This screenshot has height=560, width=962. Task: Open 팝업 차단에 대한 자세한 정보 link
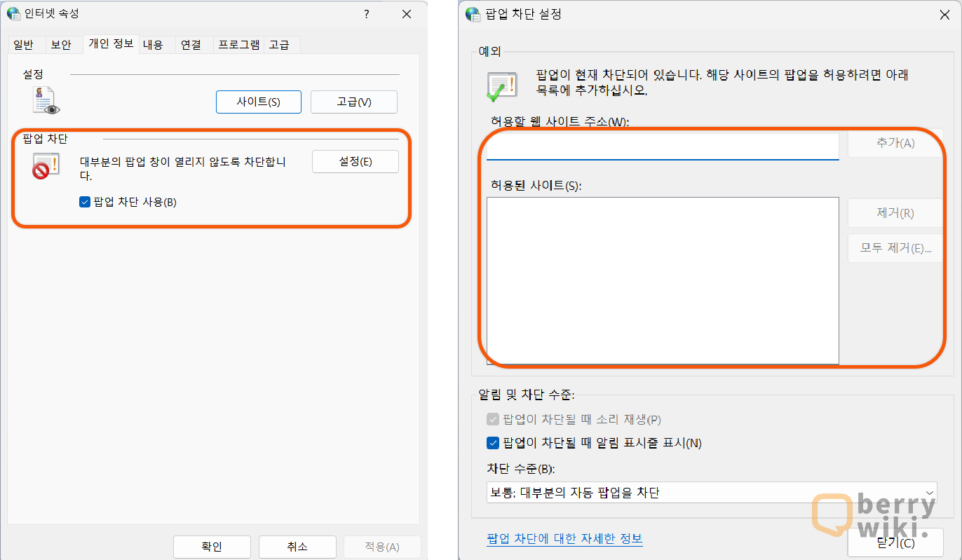[x=564, y=538]
